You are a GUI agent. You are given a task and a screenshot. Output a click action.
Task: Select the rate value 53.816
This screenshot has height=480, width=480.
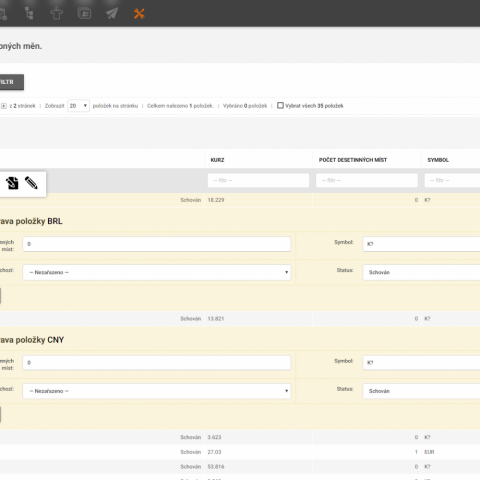(216, 467)
